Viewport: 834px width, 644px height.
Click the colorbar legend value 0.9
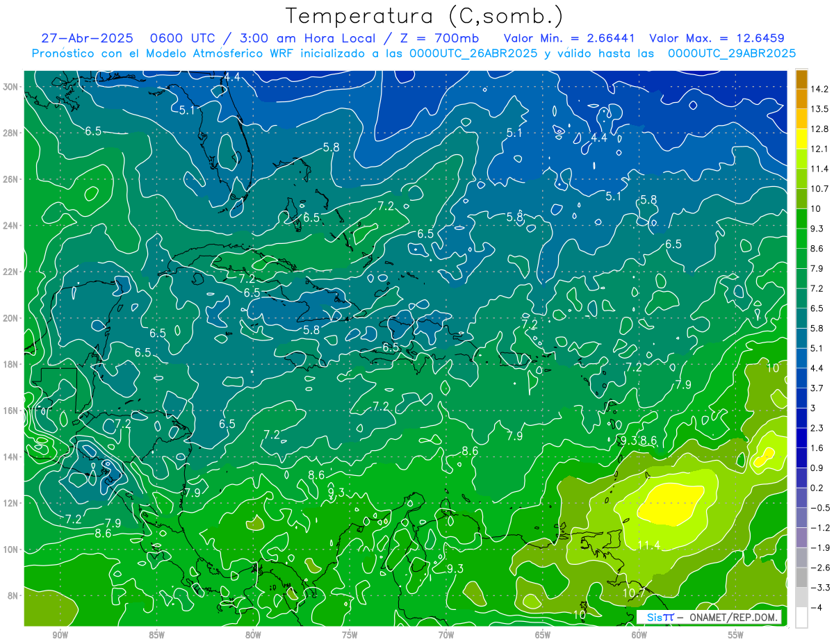pos(817,468)
